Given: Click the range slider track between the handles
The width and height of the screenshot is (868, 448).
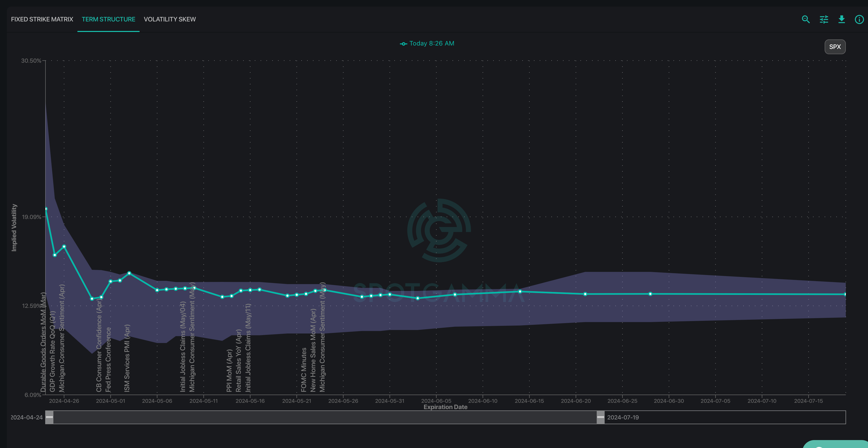Looking at the screenshot, I should [324, 417].
